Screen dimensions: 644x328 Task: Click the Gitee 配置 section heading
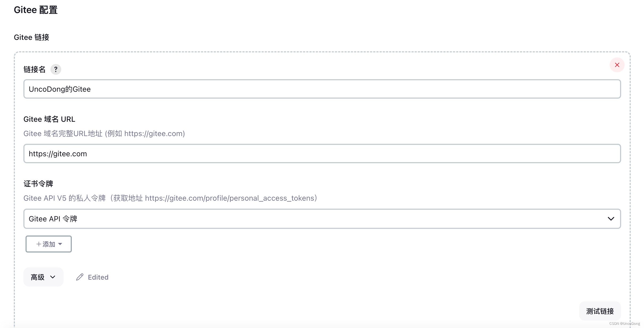click(36, 10)
